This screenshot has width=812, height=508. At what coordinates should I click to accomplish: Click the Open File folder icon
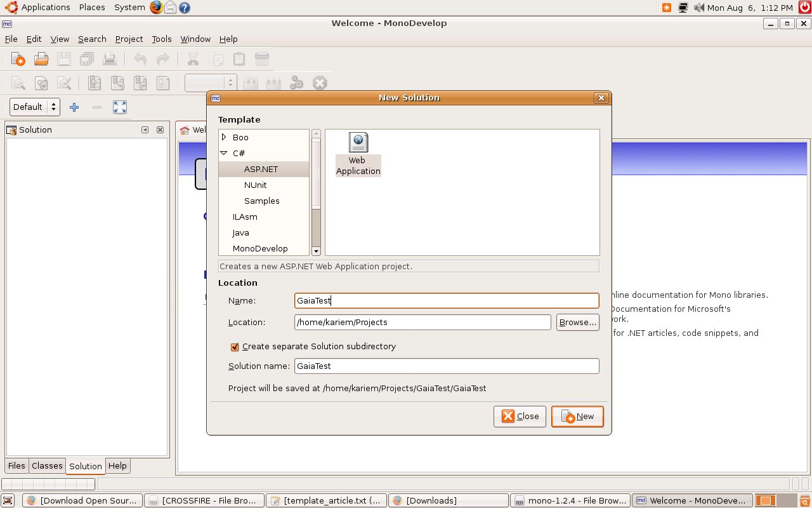[41, 59]
